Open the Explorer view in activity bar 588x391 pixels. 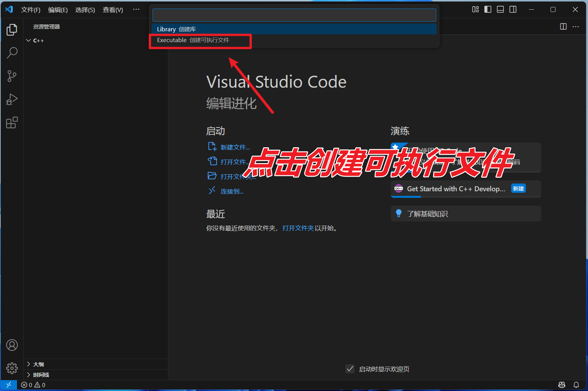click(12, 30)
